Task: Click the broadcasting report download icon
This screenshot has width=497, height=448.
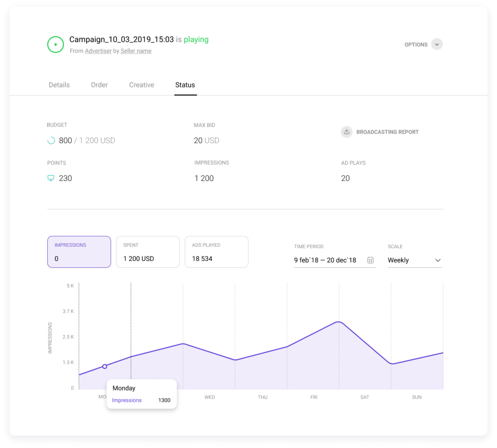Action: click(346, 132)
